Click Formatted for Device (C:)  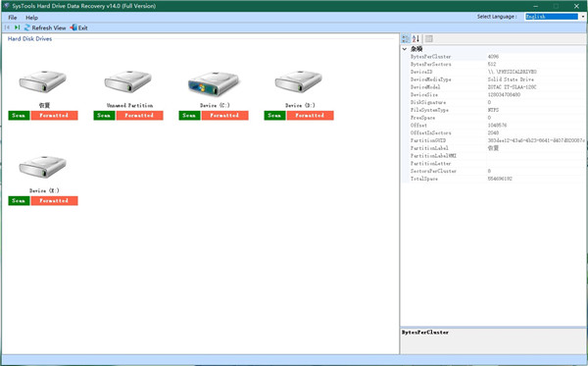tap(224, 115)
